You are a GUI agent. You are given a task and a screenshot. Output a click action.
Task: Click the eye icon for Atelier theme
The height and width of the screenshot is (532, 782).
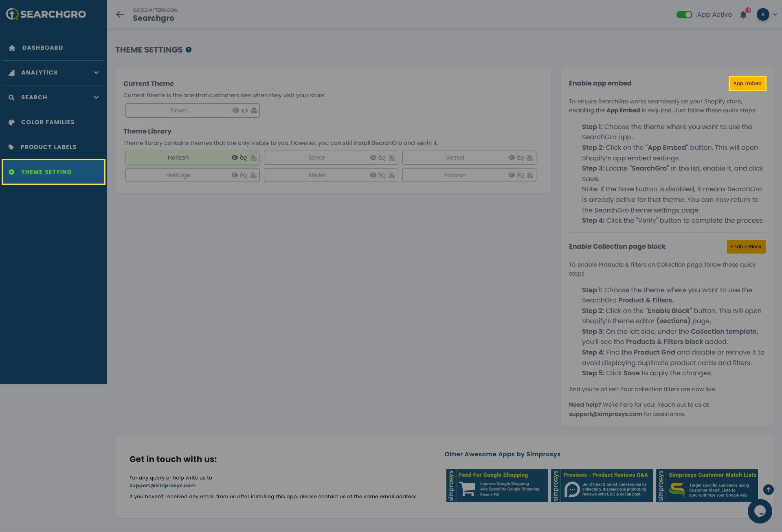373,175
